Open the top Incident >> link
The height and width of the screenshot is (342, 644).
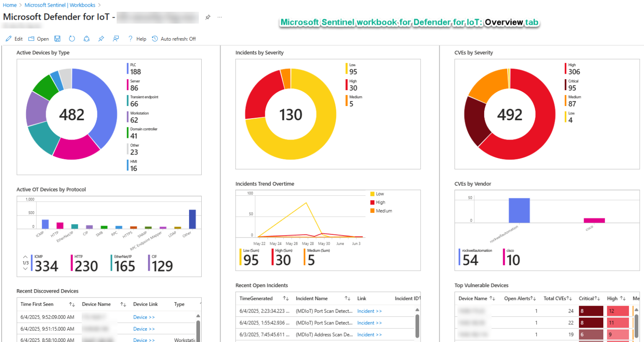click(x=369, y=311)
